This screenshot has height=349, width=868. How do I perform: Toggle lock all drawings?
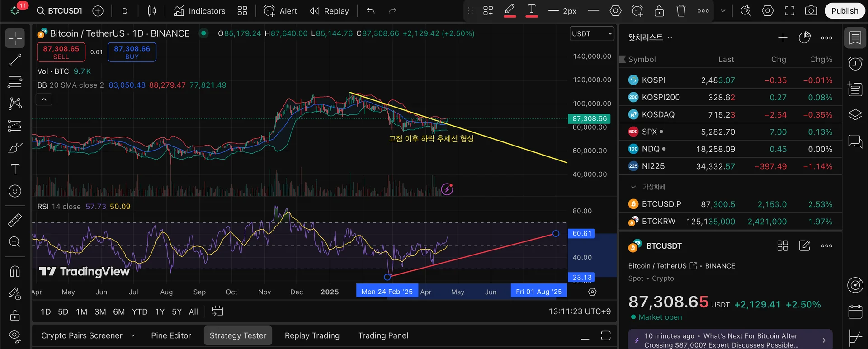pos(15,315)
